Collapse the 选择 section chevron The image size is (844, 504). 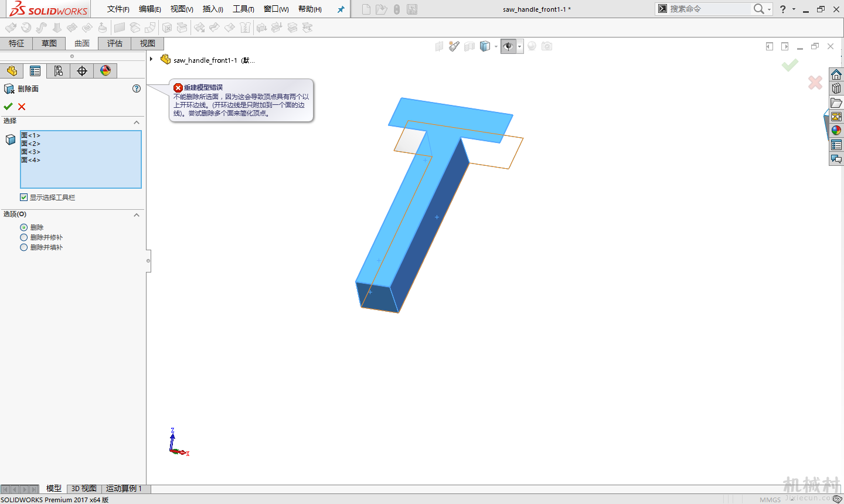[x=137, y=122]
